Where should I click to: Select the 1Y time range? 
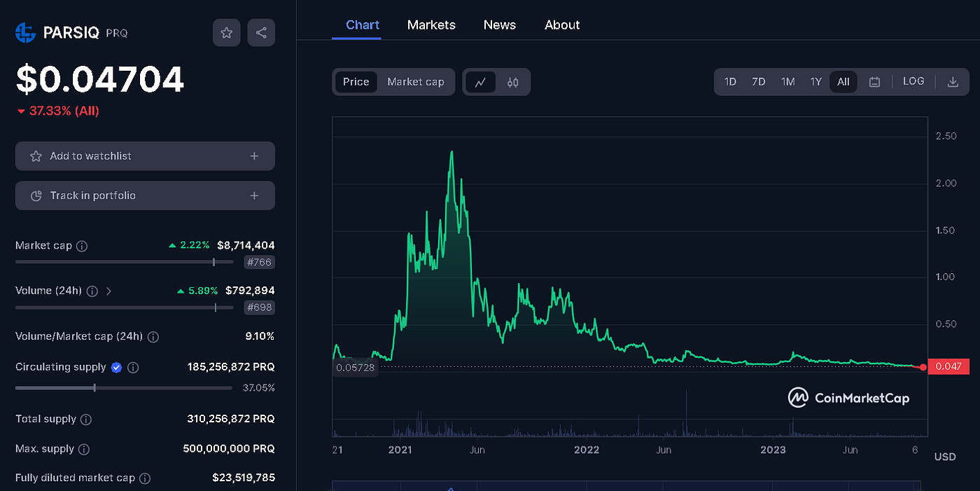point(816,82)
